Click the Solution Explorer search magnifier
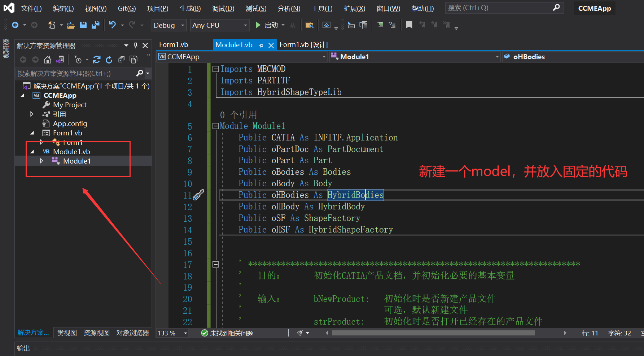644x356 pixels. 140,73
